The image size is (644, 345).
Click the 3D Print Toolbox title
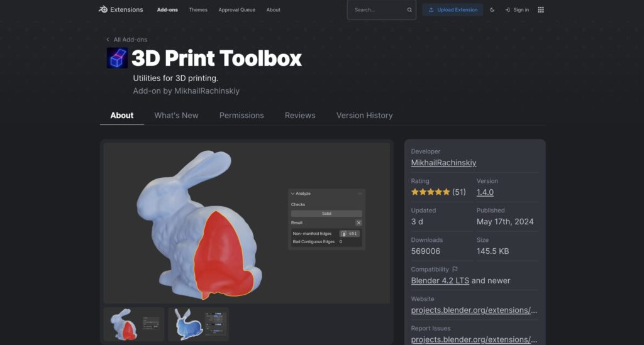(216, 58)
